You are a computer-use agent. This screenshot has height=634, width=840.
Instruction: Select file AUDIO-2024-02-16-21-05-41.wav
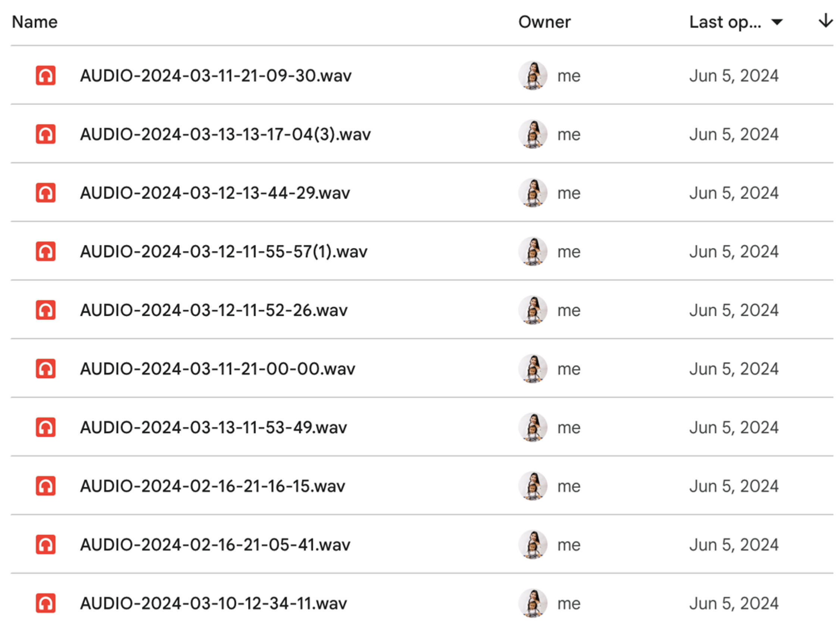click(x=422, y=544)
